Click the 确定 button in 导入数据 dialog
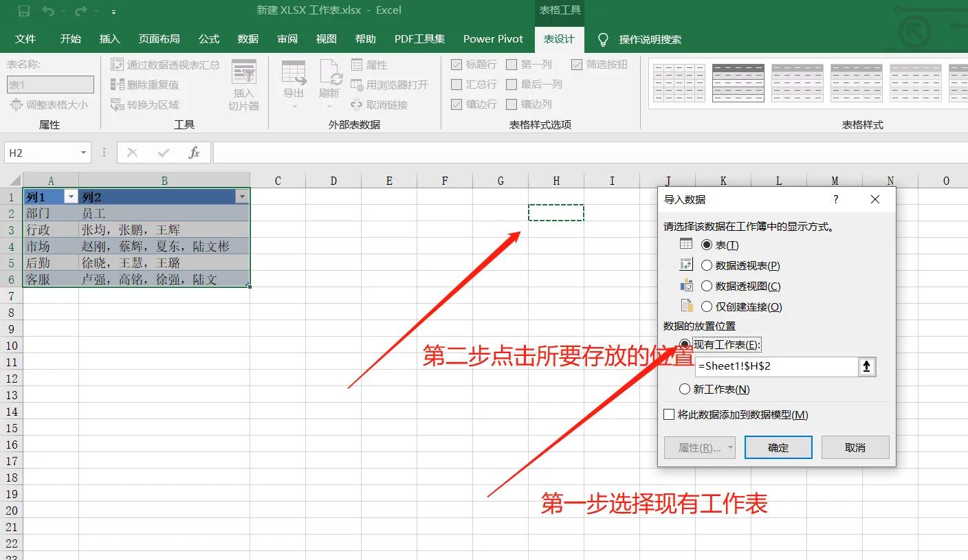The image size is (968, 560). [778, 447]
